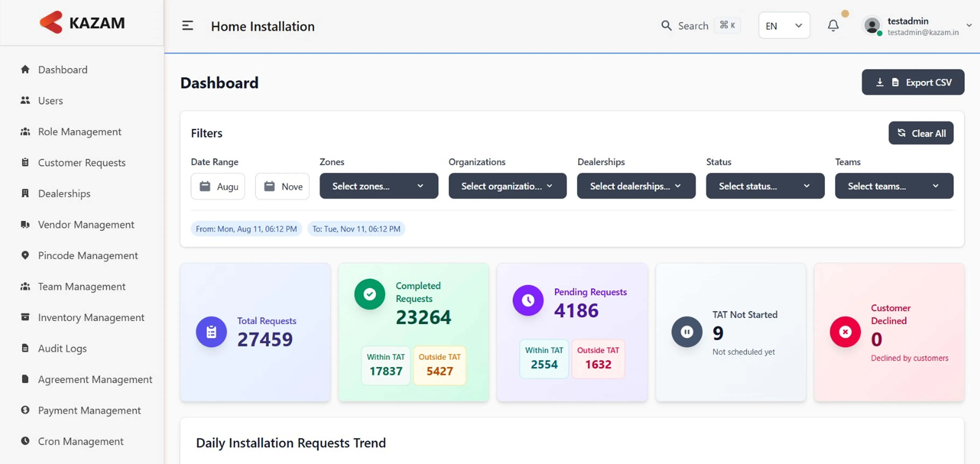Click the KAZAM logo
The height and width of the screenshot is (464, 980).
click(x=82, y=23)
